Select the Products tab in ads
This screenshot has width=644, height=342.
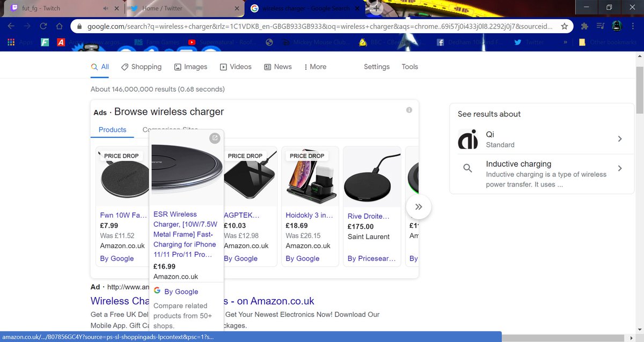[x=113, y=130]
